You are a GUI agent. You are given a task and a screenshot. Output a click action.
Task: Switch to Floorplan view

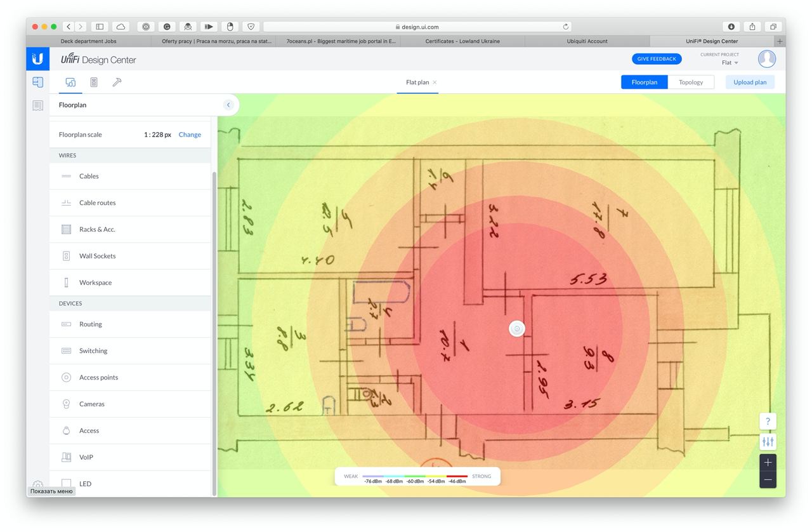645,82
